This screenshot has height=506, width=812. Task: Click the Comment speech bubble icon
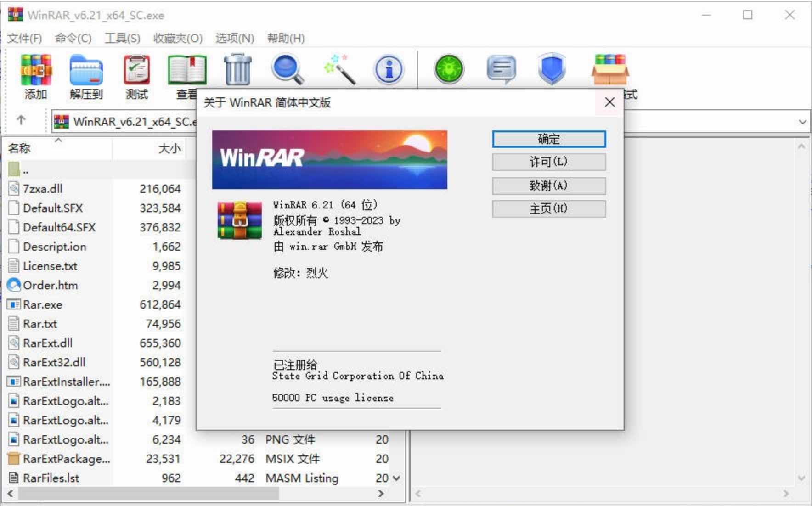click(x=501, y=70)
